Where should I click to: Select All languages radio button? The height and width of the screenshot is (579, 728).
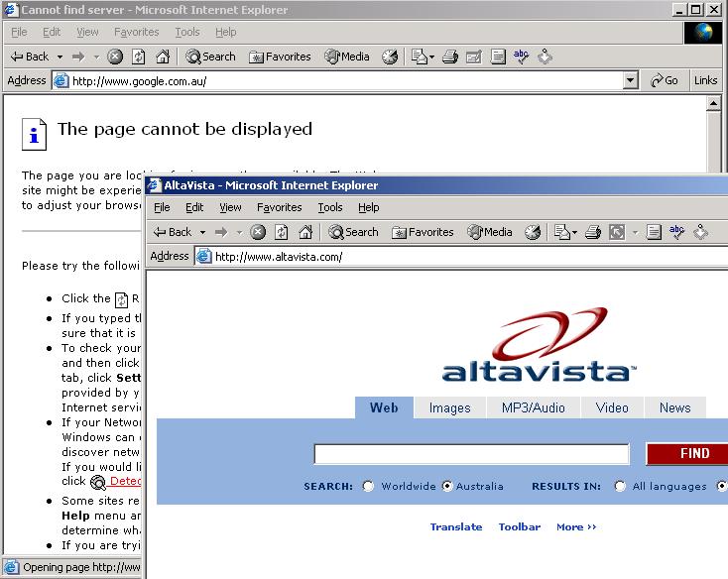[619, 486]
